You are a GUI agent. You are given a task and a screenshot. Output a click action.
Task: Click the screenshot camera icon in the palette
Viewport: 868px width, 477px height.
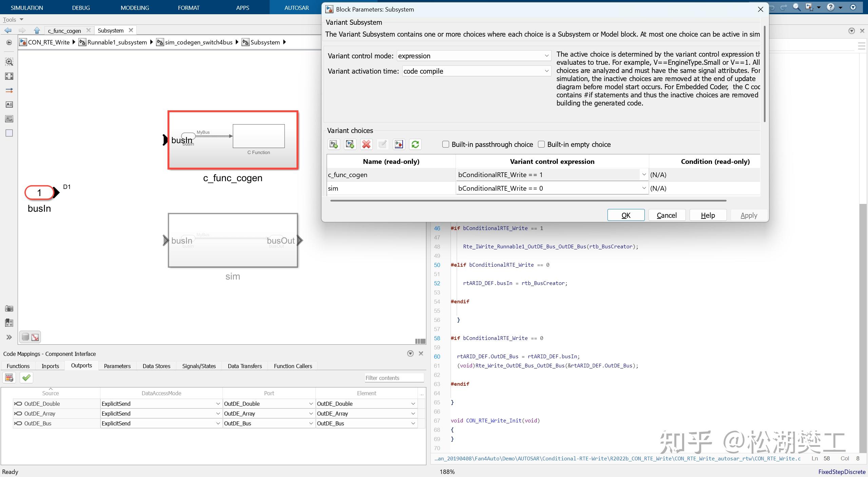[9, 308]
